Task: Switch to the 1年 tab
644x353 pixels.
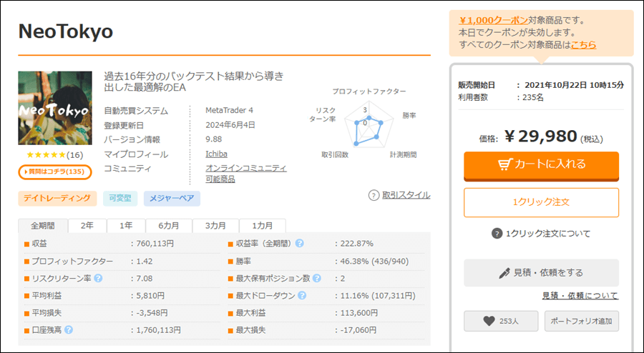Action: pos(126,226)
